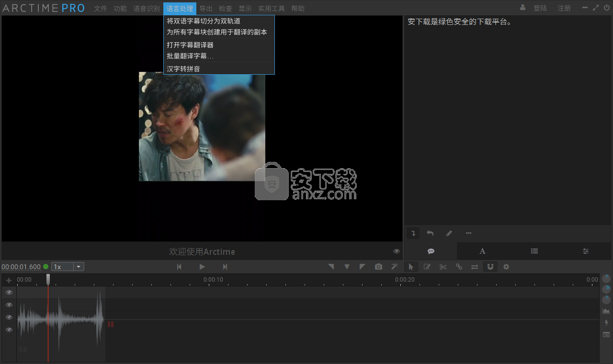Open the 帮助 menu
The image size is (613, 364).
(298, 9)
